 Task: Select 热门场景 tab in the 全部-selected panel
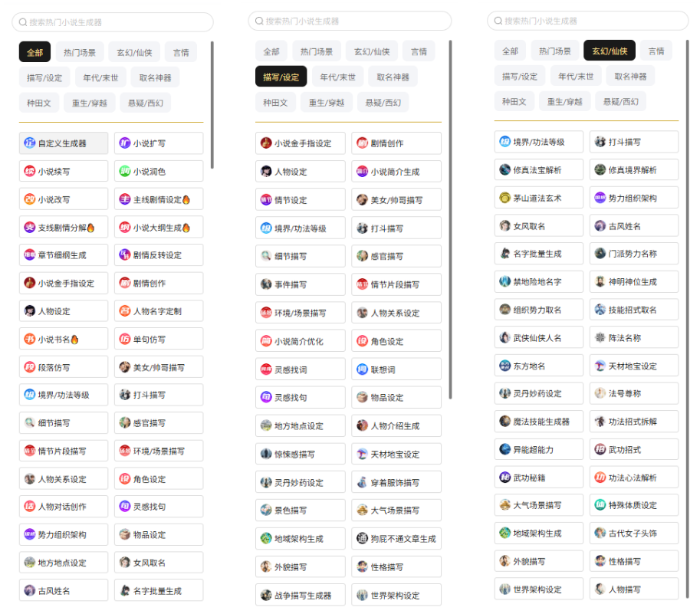pyautogui.click(x=80, y=52)
